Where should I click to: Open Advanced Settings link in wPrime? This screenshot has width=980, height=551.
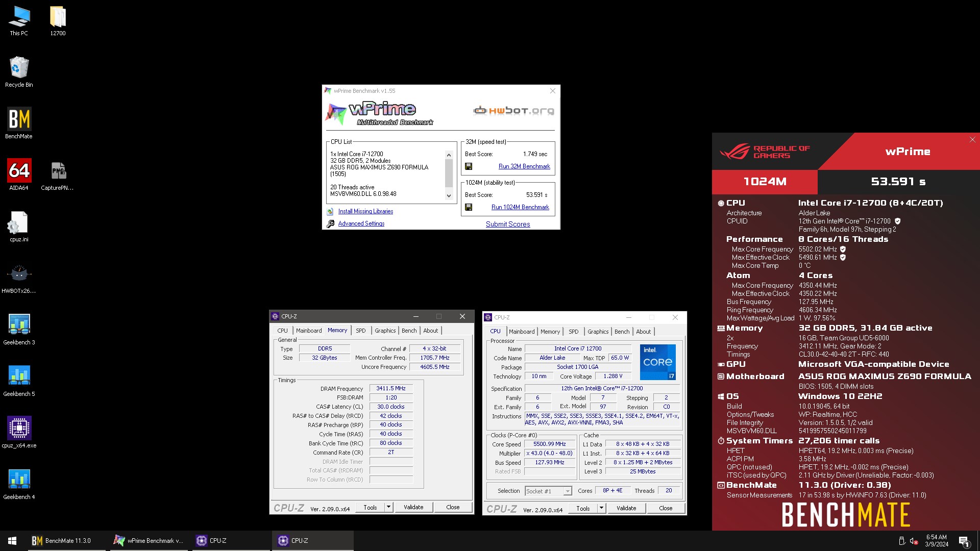click(361, 223)
